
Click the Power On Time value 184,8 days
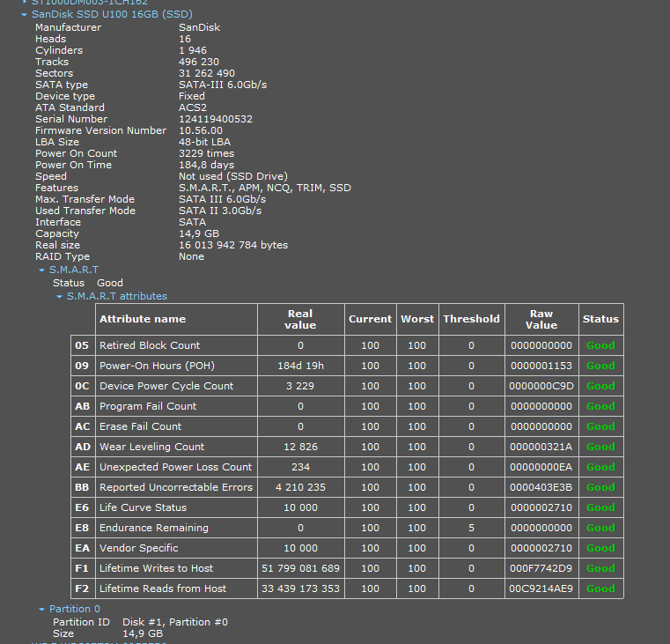[206, 165]
